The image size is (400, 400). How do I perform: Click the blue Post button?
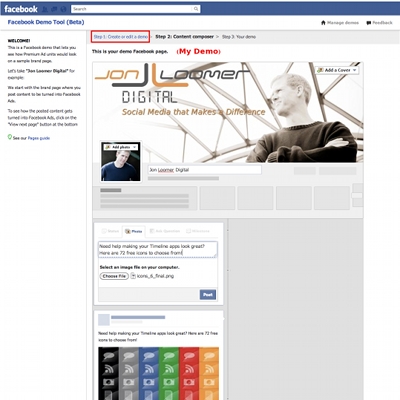click(x=208, y=295)
